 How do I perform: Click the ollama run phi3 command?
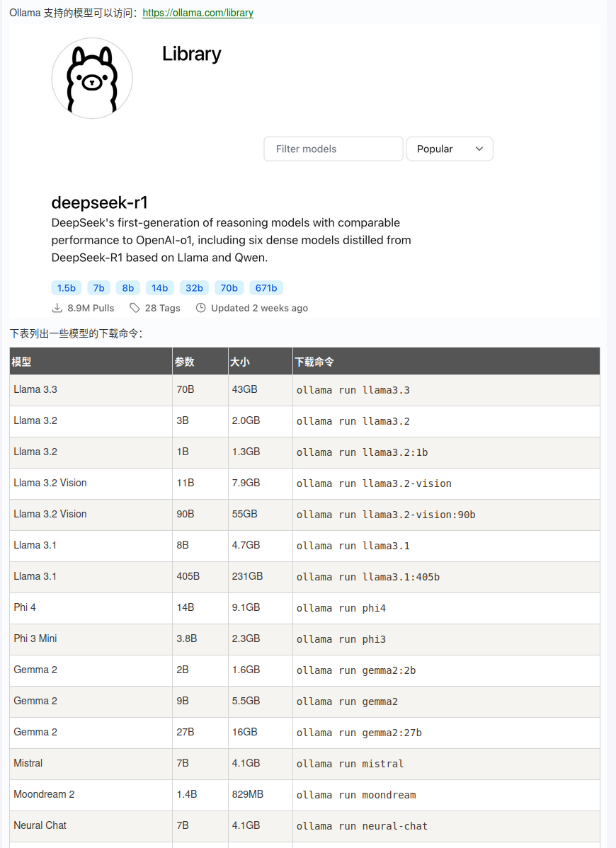[341, 639]
